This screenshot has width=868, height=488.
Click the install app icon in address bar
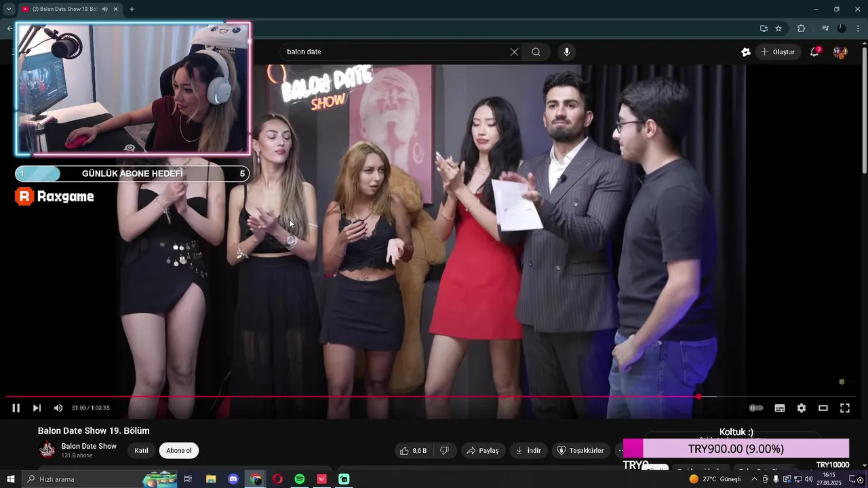pyautogui.click(x=764, y=28)
